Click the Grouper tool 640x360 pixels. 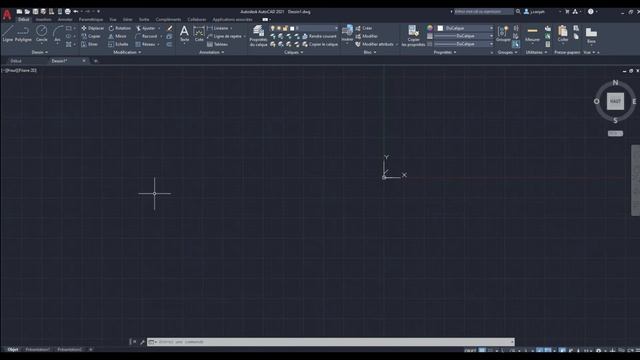pos(503,33)
